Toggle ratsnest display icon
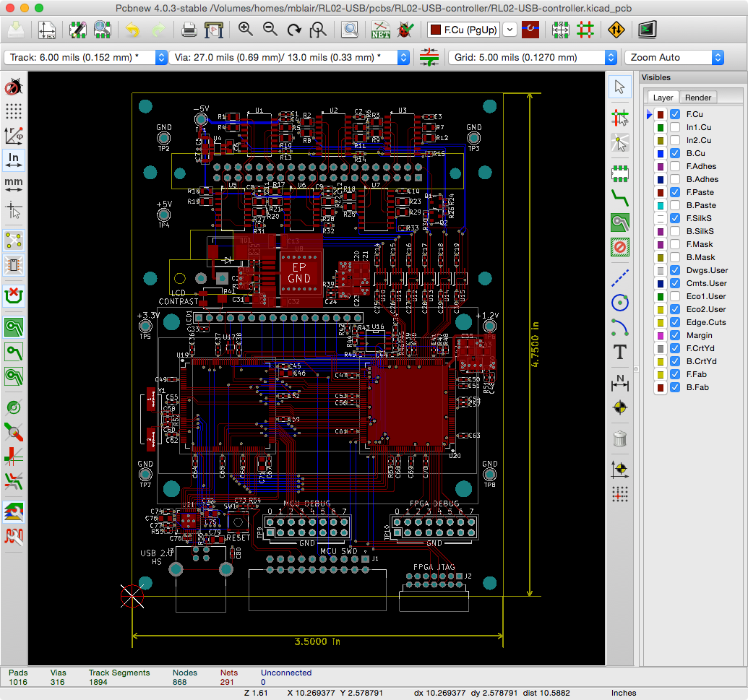This screenshot has width=748, height=700. [13, 241]
